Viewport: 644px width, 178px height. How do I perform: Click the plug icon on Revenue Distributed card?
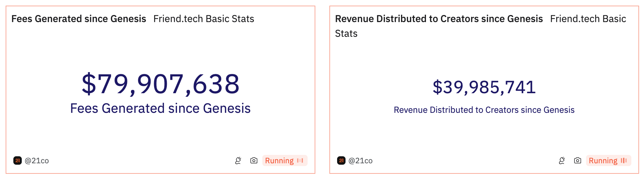pyautogui.click(x=562, y=160)
